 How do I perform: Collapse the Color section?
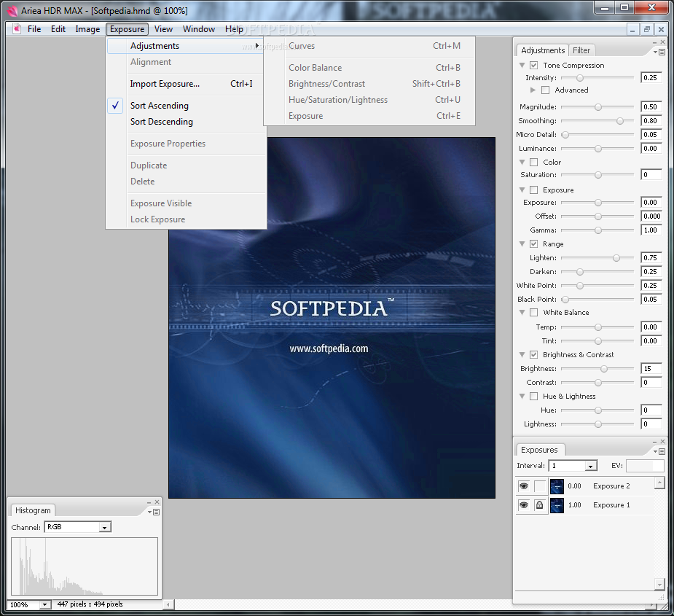pyautogui.click(x=522, y=162)
